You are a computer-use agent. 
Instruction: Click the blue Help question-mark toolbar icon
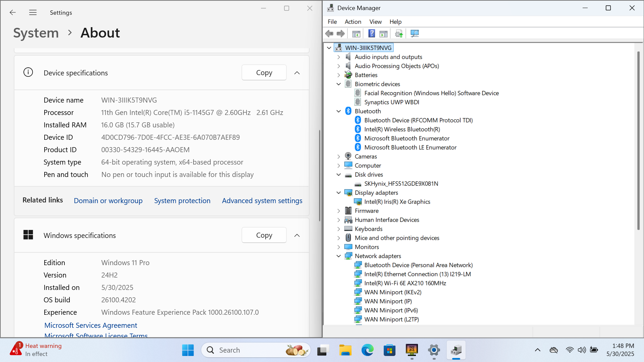[372, 34]
